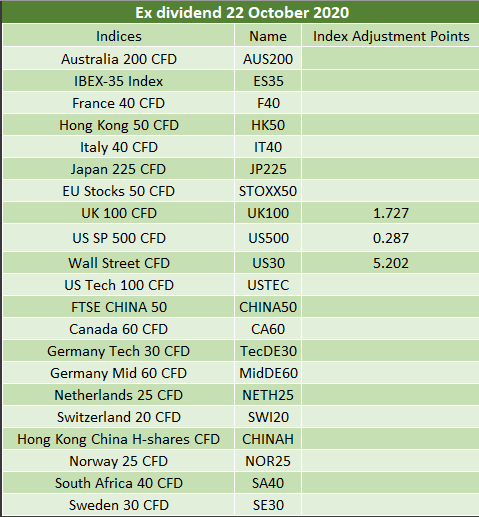Click the ES35 name cell

[x=268, y=81]
